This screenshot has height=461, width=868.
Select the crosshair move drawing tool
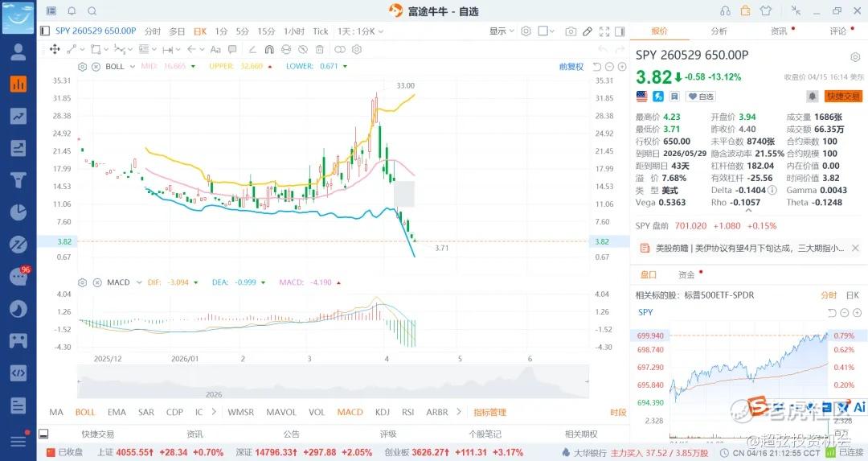click(55, 49)
